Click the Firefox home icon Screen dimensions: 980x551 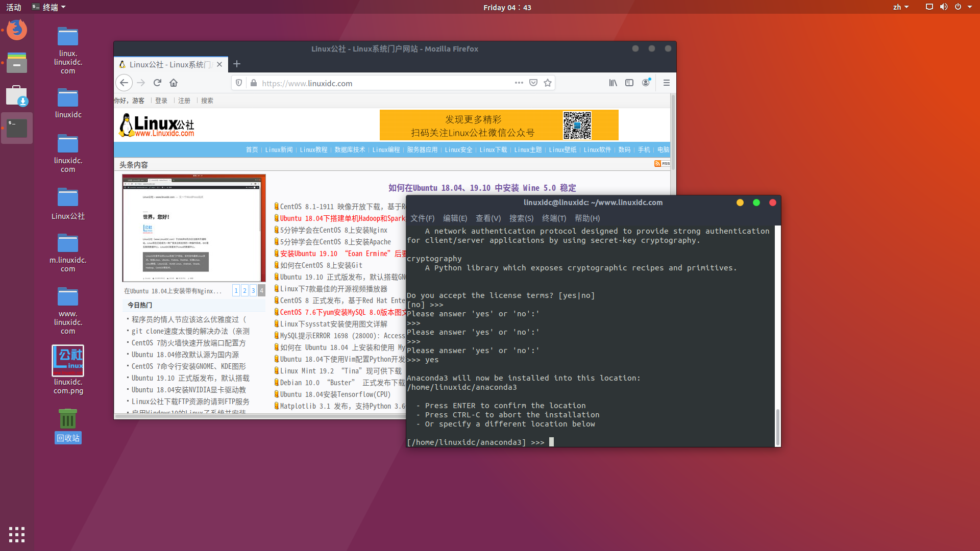tap(173, 83)
